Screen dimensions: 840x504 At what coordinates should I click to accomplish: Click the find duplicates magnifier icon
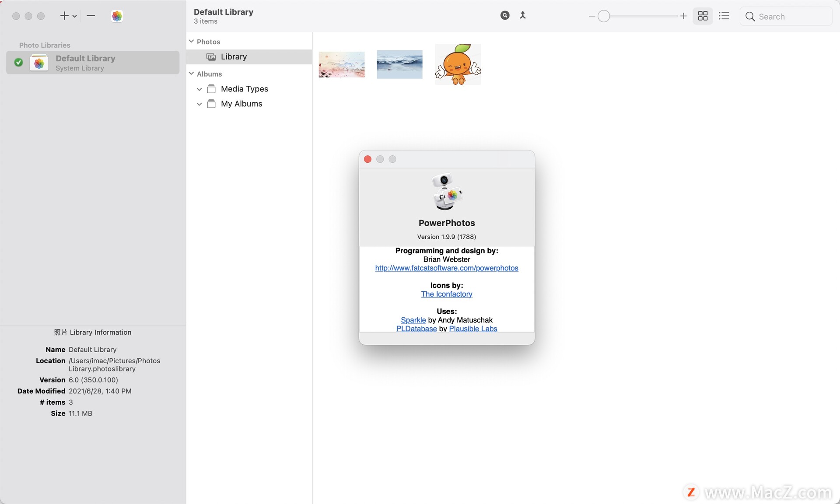505,15
